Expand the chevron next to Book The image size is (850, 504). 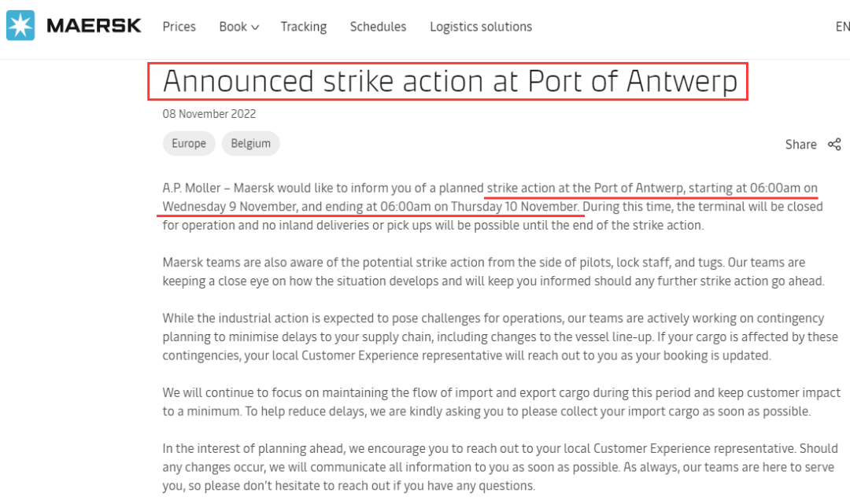255,28
